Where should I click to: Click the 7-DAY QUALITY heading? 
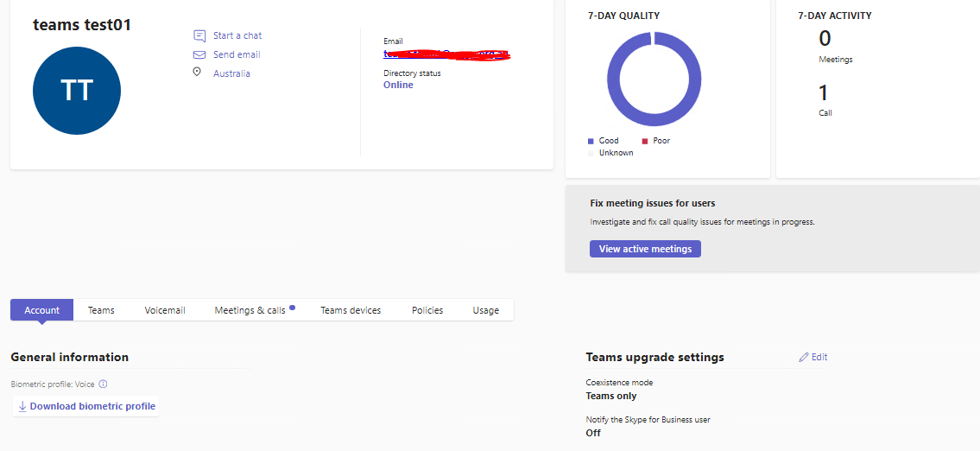point(623,16)
